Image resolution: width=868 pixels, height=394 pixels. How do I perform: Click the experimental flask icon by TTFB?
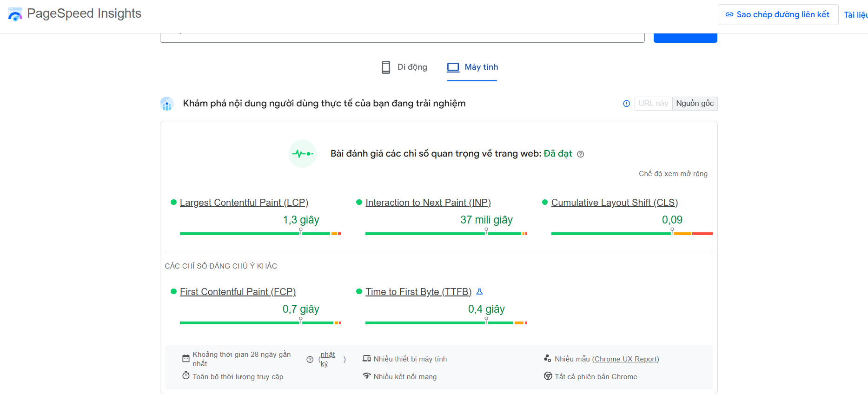point(480,292)
